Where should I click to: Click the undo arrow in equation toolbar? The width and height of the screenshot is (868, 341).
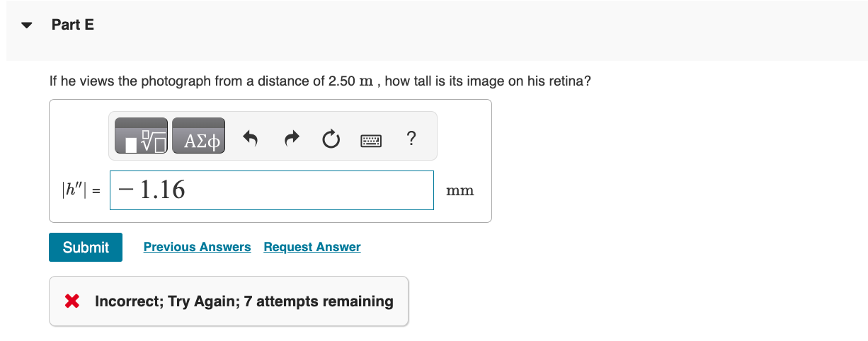pyautogui.click(x=249, y=140)
